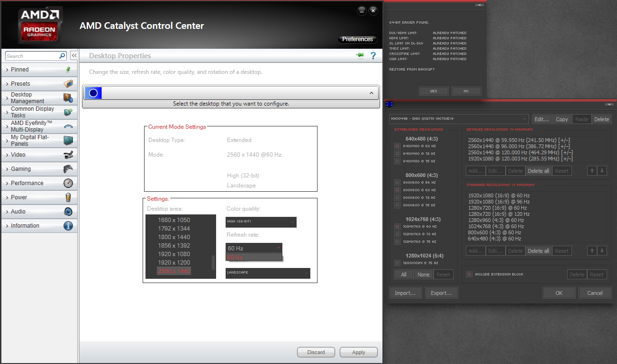617x364 pixels.
Task: Open the Preferences menu
Action: click(357, 39)
